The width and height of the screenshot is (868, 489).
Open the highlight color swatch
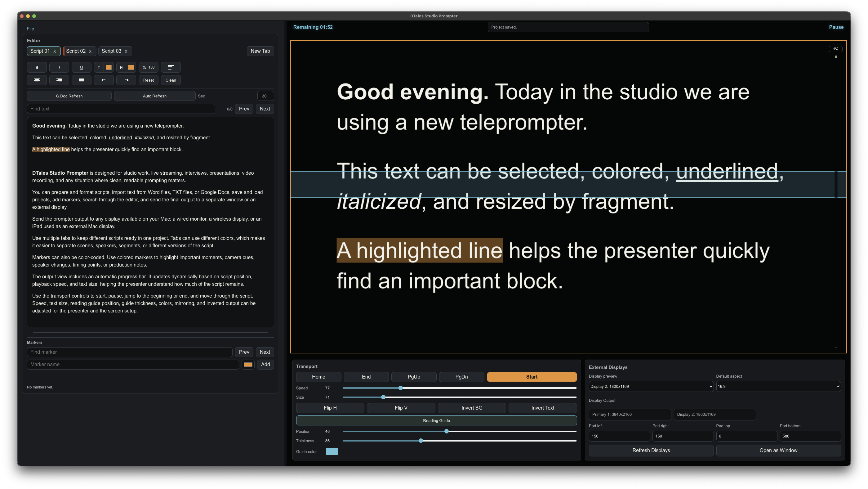(x=131, y=67)
